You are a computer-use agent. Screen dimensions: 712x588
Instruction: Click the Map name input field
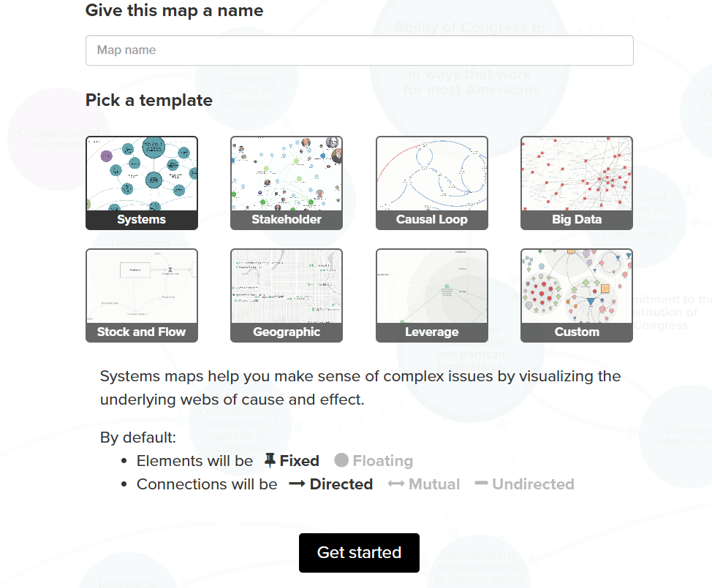coord(359,50)
